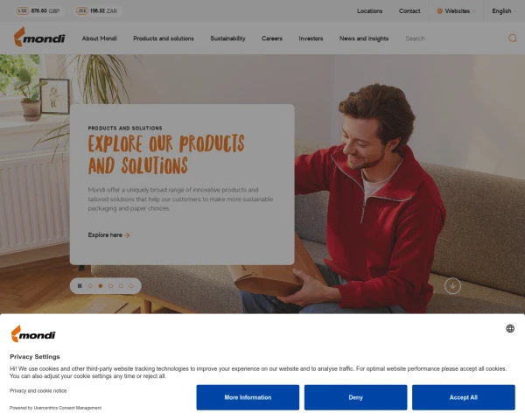The height and width of the screenshot is (420, 525).
Task: Open the Privacy and cookie notice link
Action: click(x=38, y=390)
